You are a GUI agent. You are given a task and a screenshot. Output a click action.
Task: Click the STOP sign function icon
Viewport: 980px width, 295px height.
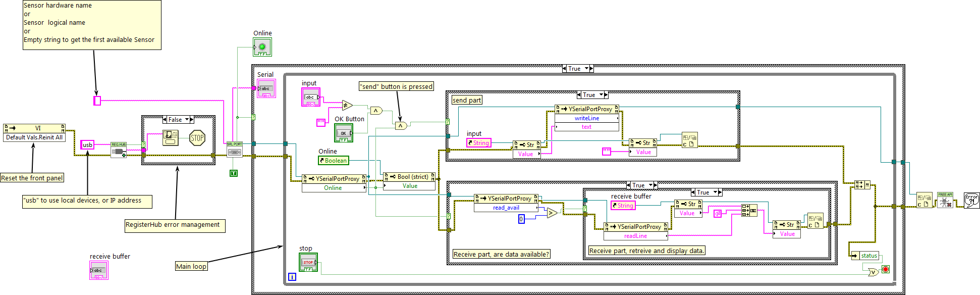[x=197, y=138]
